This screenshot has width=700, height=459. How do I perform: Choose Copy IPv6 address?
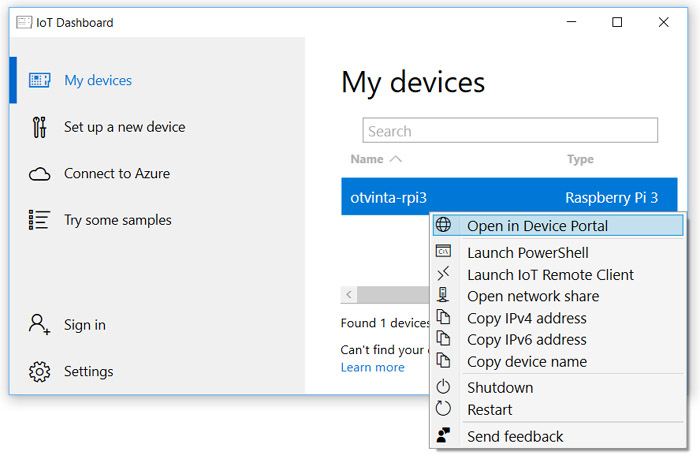point(558,340)
